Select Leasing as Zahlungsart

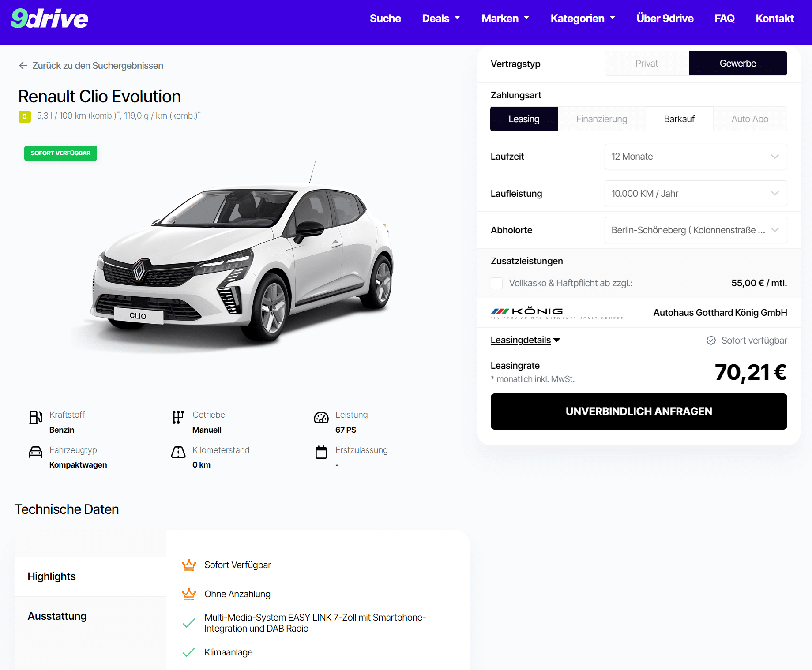[524, 119]
